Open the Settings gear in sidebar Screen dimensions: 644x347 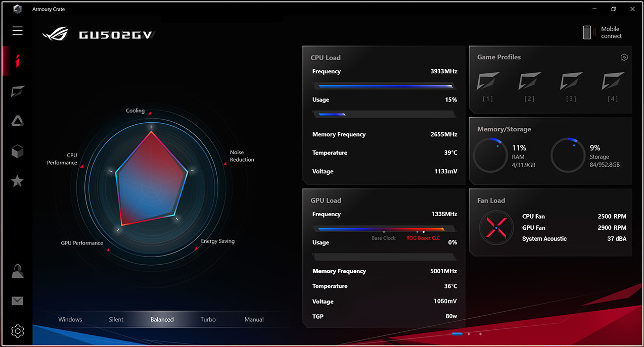pos(18,331)
